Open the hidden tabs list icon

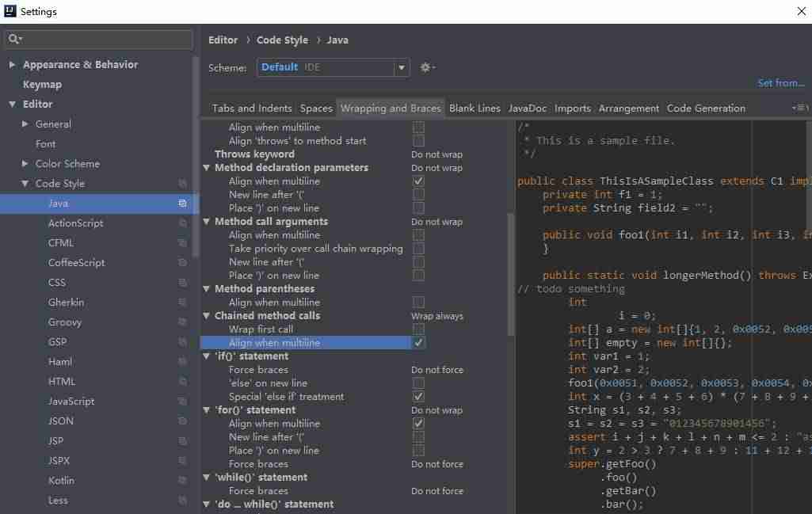coord(799,108)
